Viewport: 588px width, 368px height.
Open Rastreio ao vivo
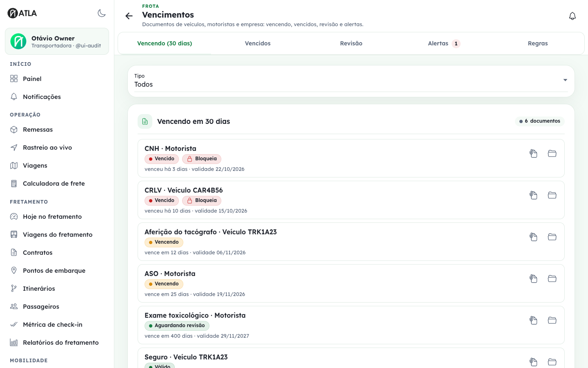click(57, 148)
